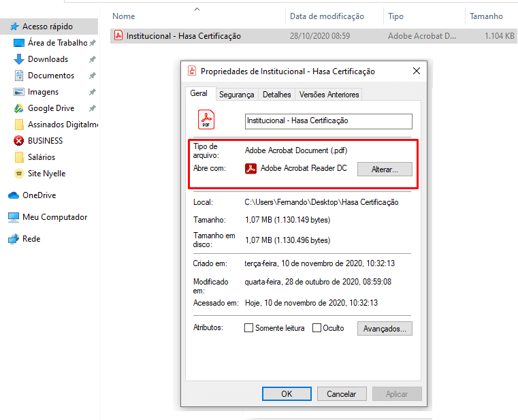Open Avançados attributes button
This screenshot has width=518, height=420.
385,328
